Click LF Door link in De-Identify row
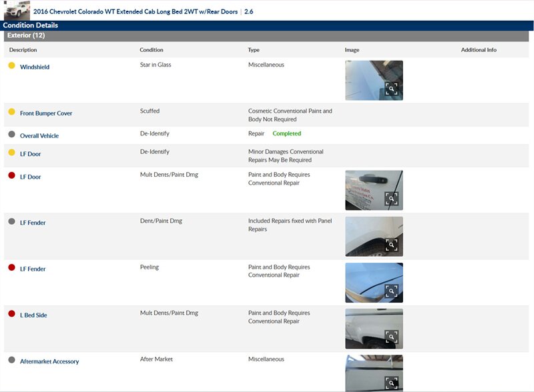Image resolution: width=534 pixels, height=392 pixels. (30, 154)
